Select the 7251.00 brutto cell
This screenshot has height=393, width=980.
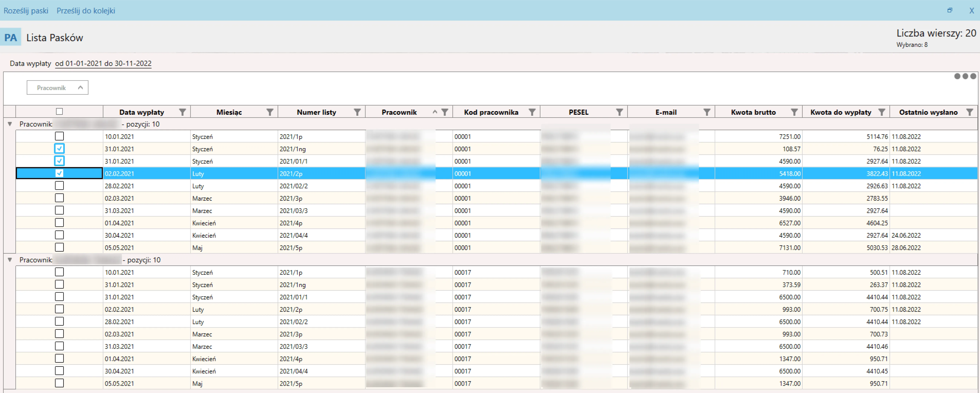click(x=759, y=136)
